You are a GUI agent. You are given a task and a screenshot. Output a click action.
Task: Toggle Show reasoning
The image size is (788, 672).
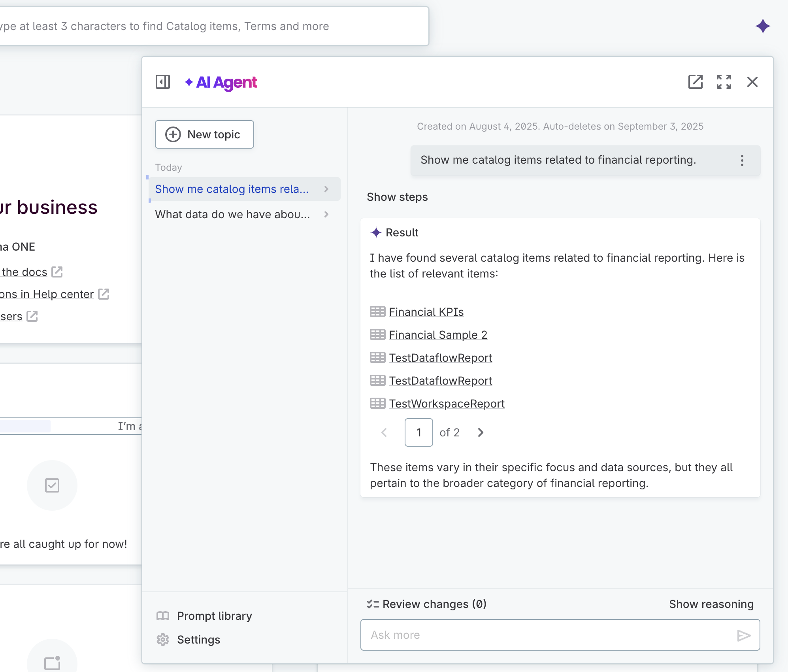tap(711, 604)
